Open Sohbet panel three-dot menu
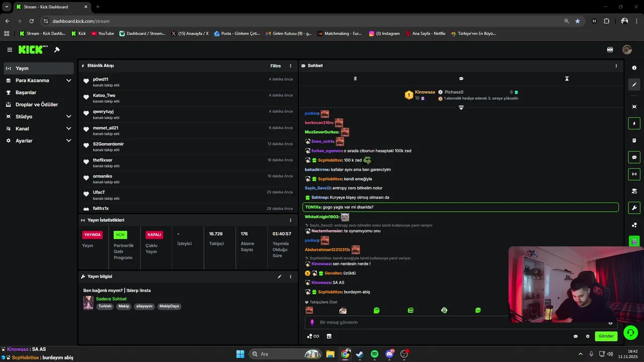Viewport: 644px width, 362px height. pos(616,66)
